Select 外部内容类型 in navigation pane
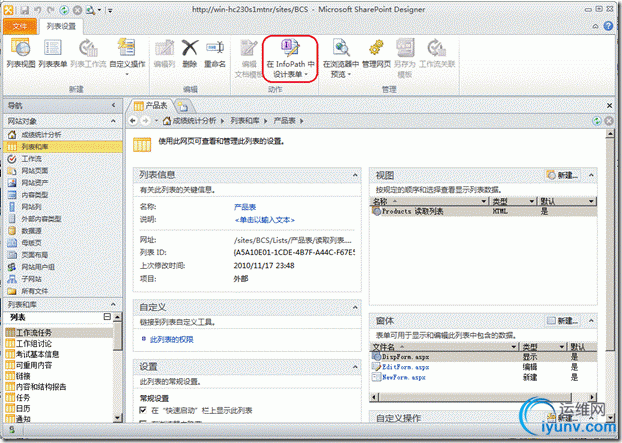Viewport: 622px width, 443px height. click(41, 219)
